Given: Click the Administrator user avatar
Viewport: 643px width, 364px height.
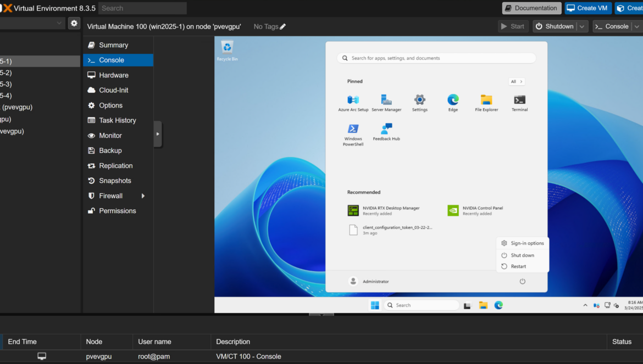Looking at the screenshot, I should (353, 281).
